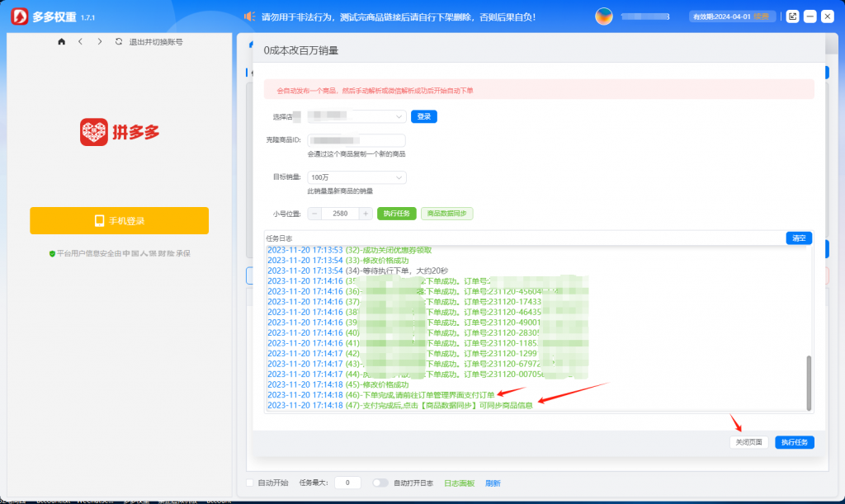
Task: Click the yellow 手机登录 button
Action: click(119, 221)
